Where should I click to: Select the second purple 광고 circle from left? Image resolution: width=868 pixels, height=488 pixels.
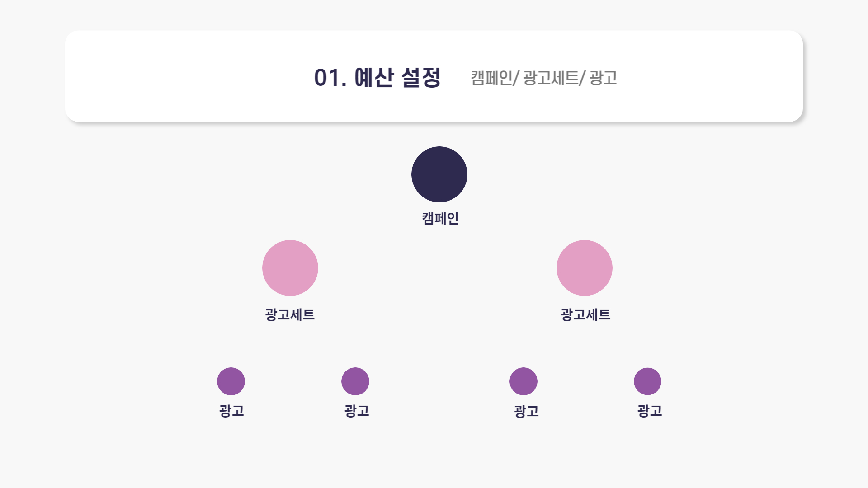(355, 381)
